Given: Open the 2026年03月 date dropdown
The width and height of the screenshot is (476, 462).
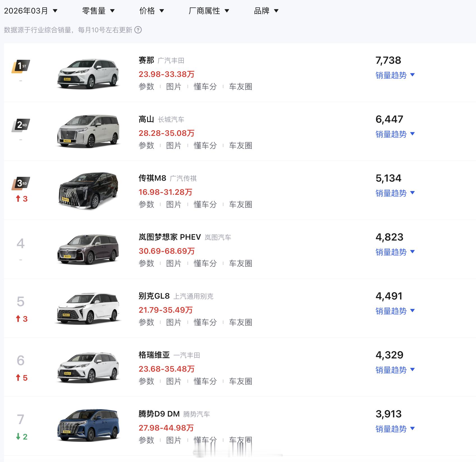Looking at the screenshot, I should (31, 11).
